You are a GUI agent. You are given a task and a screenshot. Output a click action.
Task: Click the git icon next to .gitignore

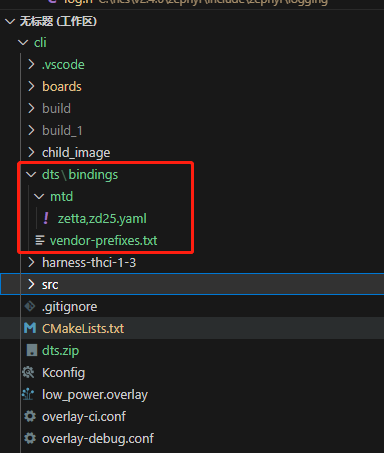click(x=30, y=306)
